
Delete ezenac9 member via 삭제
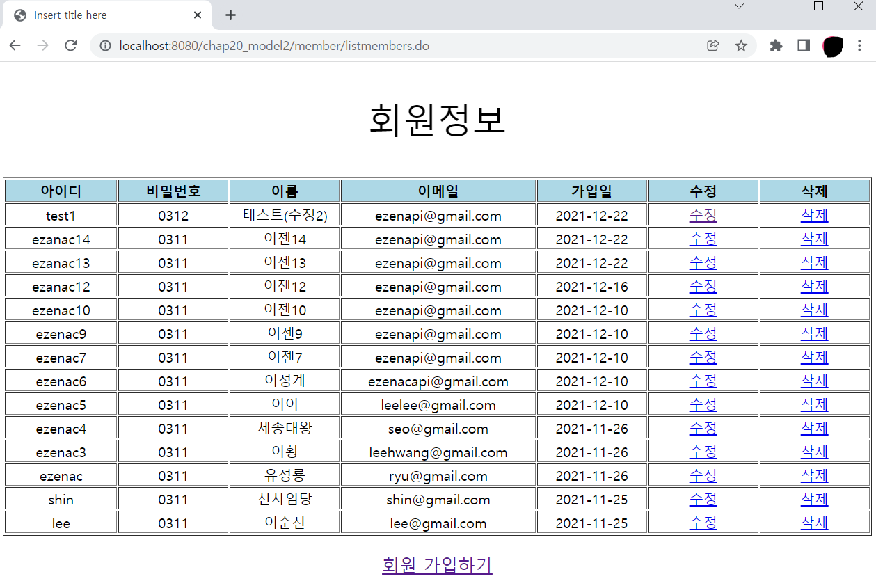[x=815, y=333]
